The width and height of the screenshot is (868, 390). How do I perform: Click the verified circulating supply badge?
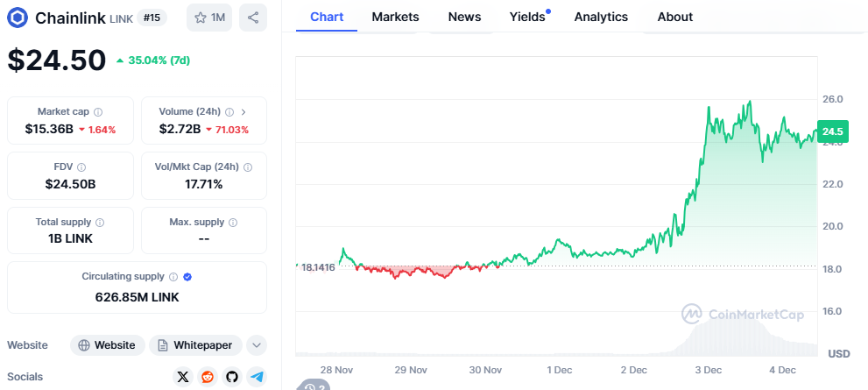187,276
